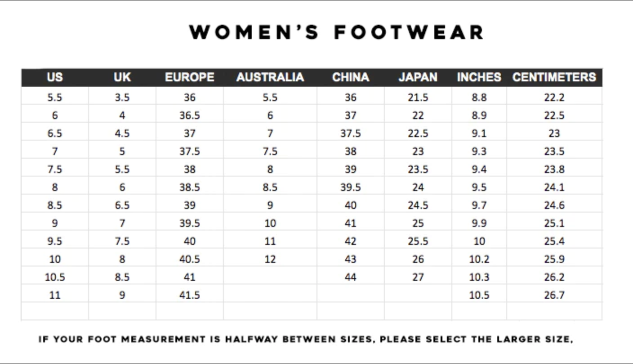Click the US column header
This screenshot has width=633, height=364.
point(54,77)
